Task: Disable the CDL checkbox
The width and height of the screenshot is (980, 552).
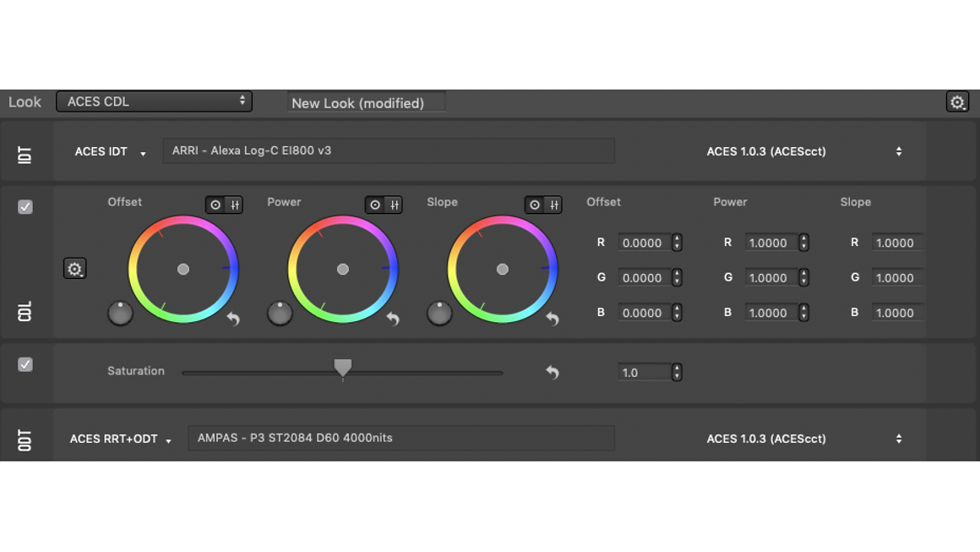Action: (x=25, y=207)
